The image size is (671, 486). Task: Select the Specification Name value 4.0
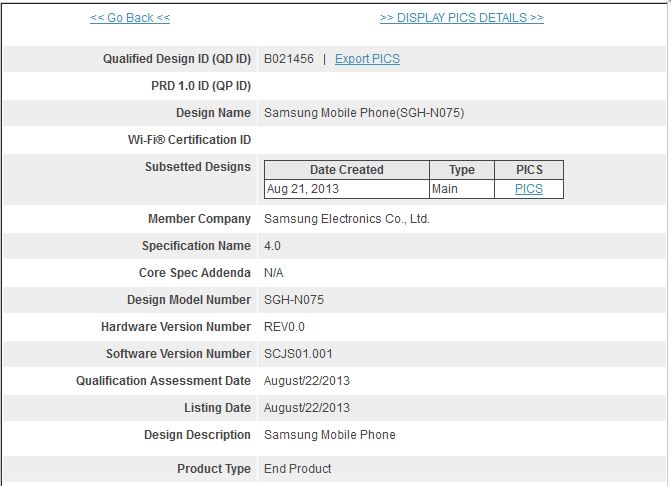coord(272,246)
